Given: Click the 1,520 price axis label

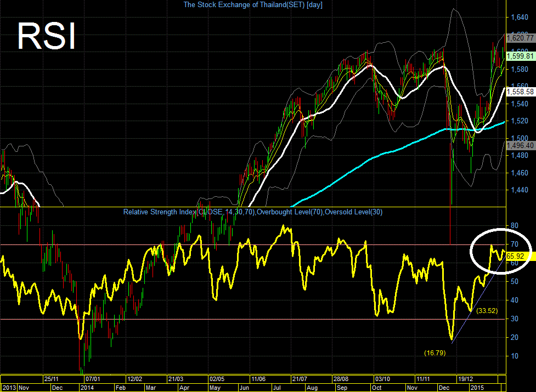Looking at the screenshot, I should pos(519,121).
